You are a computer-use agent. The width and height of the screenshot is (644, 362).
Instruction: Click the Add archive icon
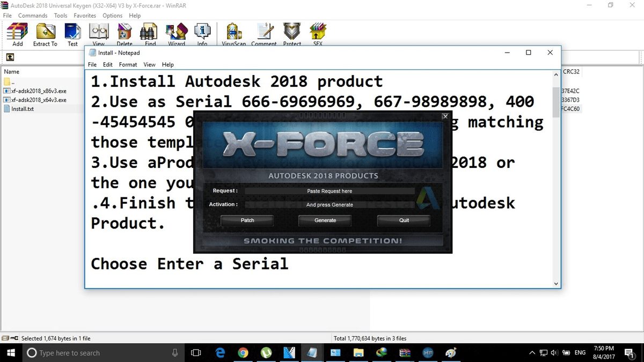(x=17, y=33)
